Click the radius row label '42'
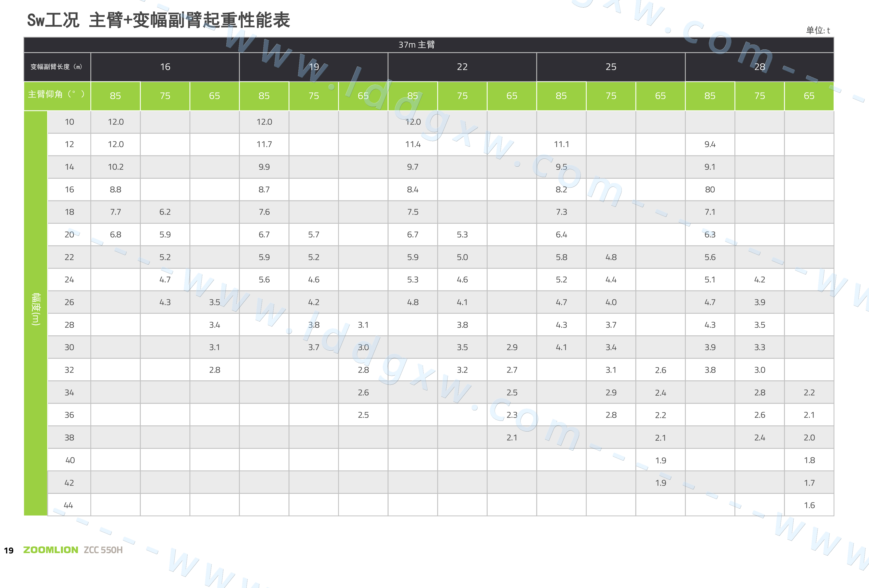This screenshot has width=869, height=588. coord(69,483)
